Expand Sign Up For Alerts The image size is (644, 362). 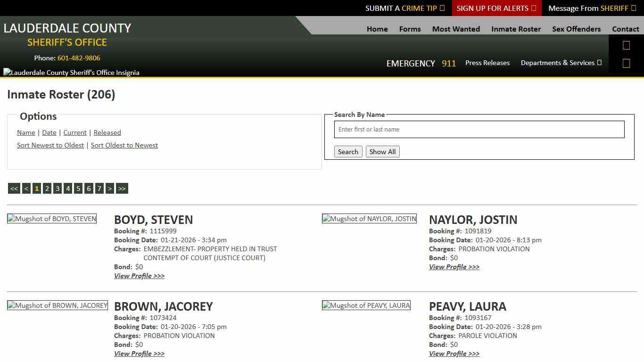tap(496, 8)
